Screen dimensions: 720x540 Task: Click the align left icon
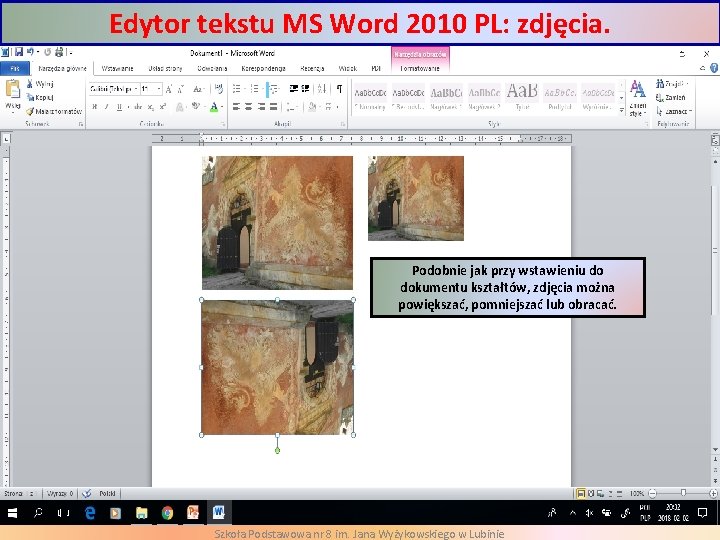tap(236, 107)
